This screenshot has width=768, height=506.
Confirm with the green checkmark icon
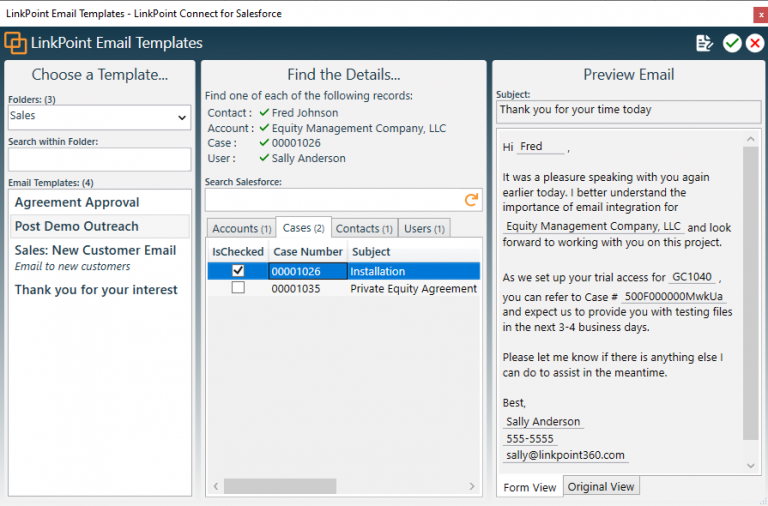click(732, 43)
